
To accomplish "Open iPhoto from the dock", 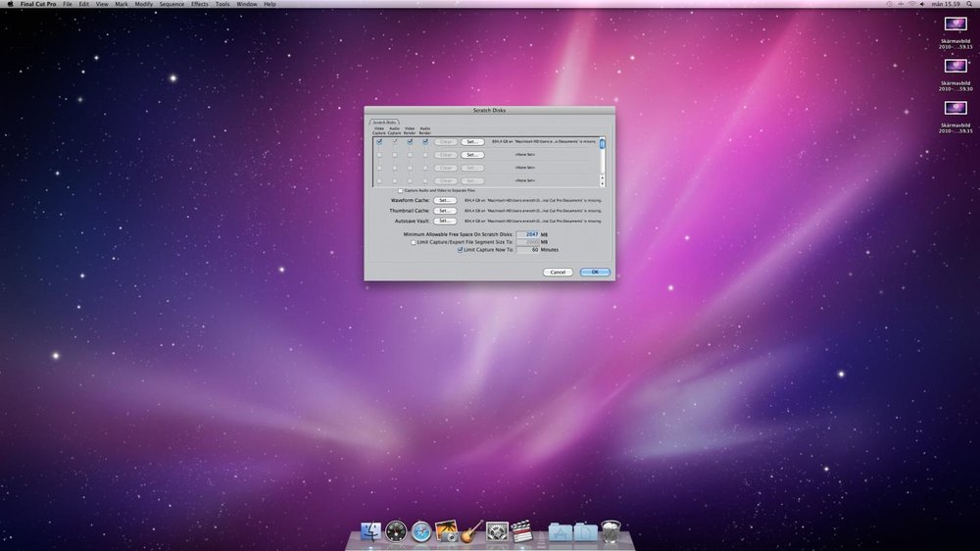I will coord(447,532).
